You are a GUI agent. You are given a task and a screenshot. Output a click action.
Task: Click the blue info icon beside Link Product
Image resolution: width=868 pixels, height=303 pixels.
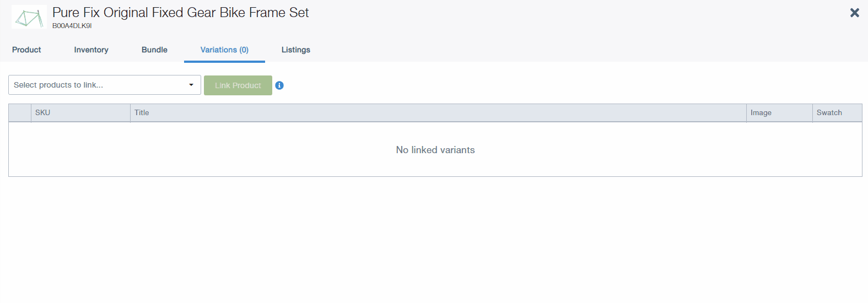[x=279, y=85]
